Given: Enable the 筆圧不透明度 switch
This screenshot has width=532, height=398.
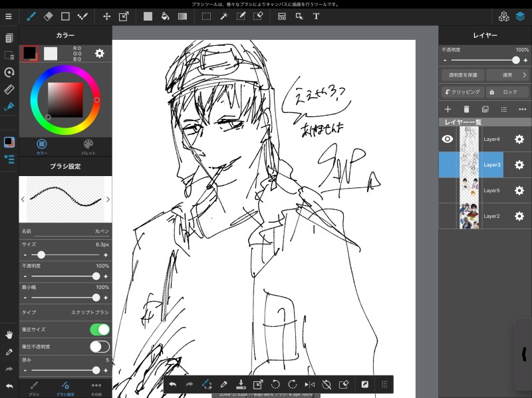Looking at the screenshot, I should (x=100, y=346).
